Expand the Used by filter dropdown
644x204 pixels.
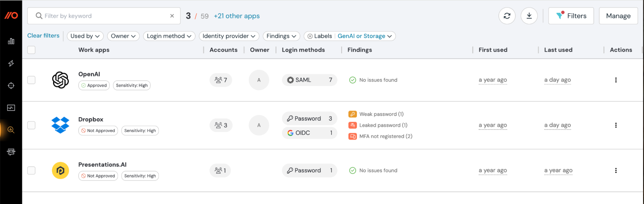point(85,36)
